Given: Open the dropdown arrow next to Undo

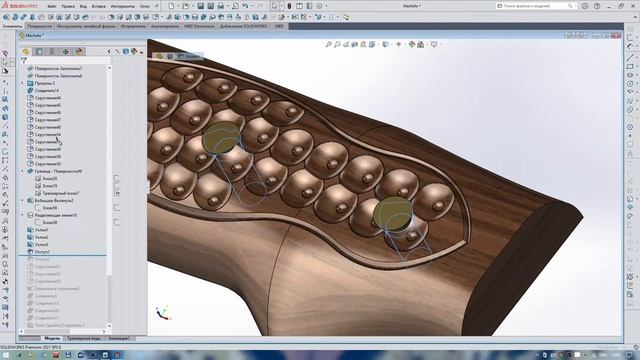Looking at the screenshot, I should [251, 6].
